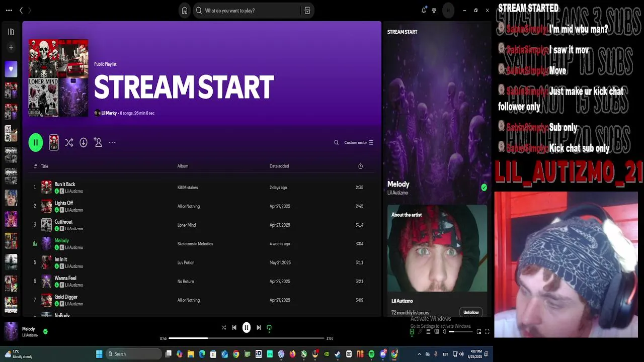The width and height of the screenshot is (644, 362).
Task: Open the Custom order sort dropdown
Action: point(359,143)
